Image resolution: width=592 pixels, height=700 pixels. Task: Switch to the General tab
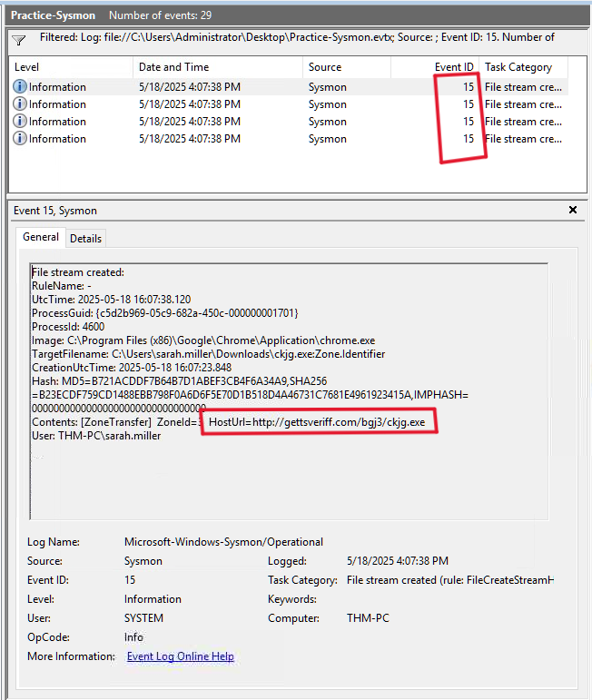41,237
